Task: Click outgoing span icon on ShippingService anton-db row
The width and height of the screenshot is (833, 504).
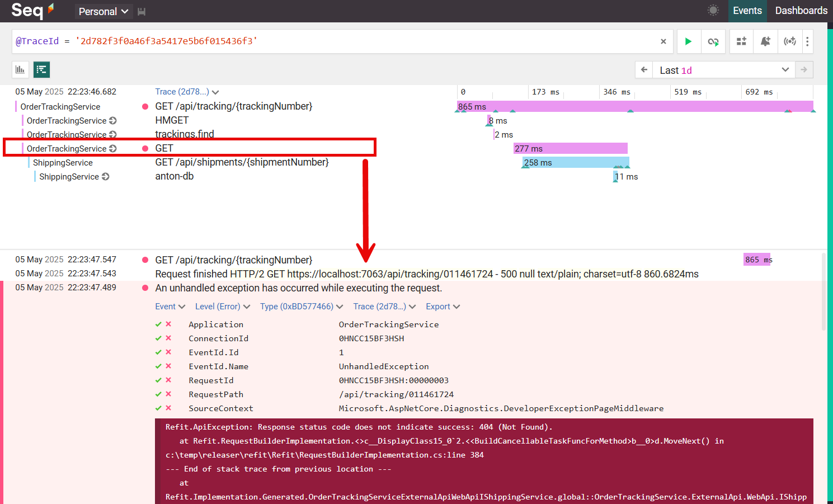Action: pos(105,176)
